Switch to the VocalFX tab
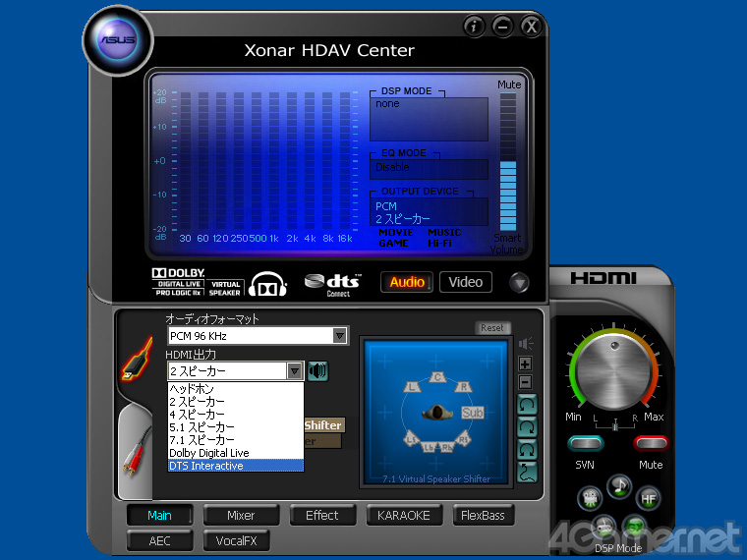Screen dimensions: 747x560 [236, 541]
